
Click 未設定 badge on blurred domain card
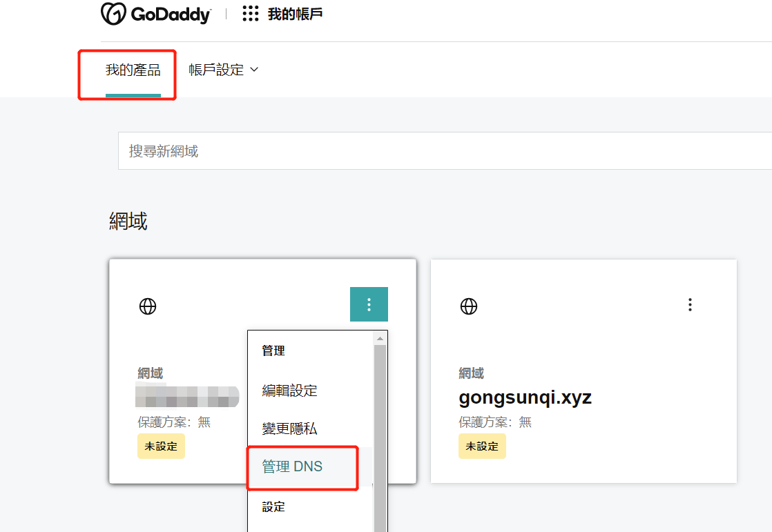pos(161,446)
